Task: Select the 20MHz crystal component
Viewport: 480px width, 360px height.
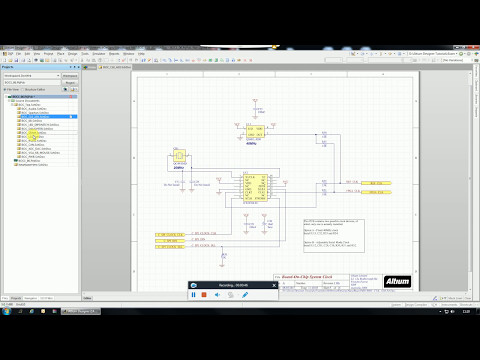Action: pyautogui.click(x=179, y=156)
